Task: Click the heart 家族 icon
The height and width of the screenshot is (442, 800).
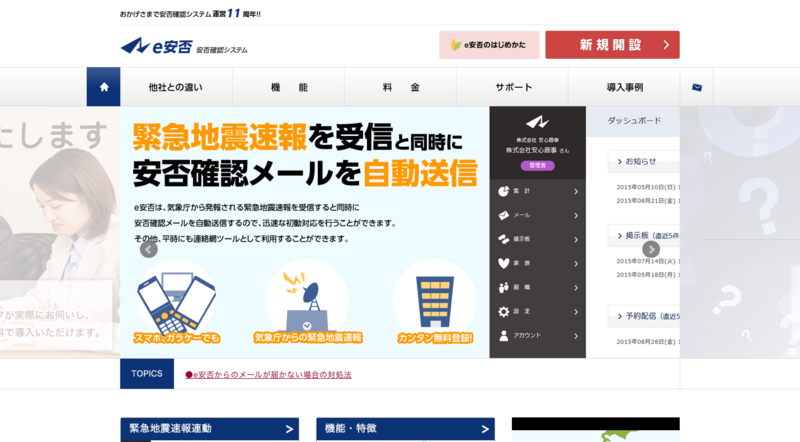Action: [x=504, y=263]
